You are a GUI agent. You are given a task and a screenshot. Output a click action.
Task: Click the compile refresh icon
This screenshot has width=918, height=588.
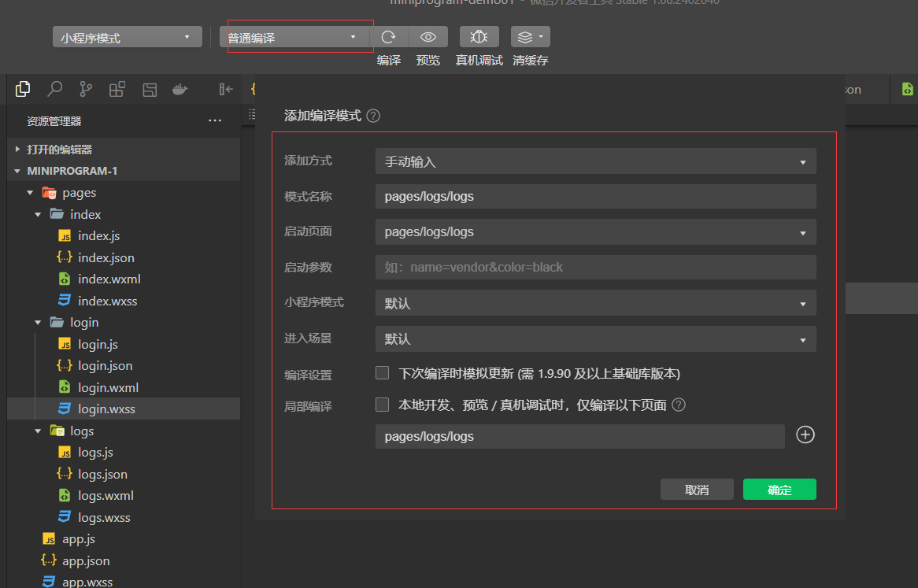[389, 37]
